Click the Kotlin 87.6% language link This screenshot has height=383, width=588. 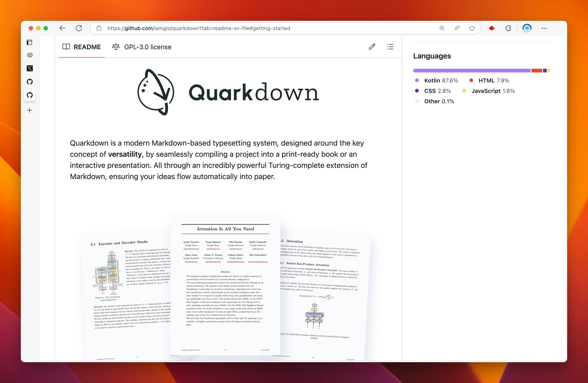[x=441, y=80]
